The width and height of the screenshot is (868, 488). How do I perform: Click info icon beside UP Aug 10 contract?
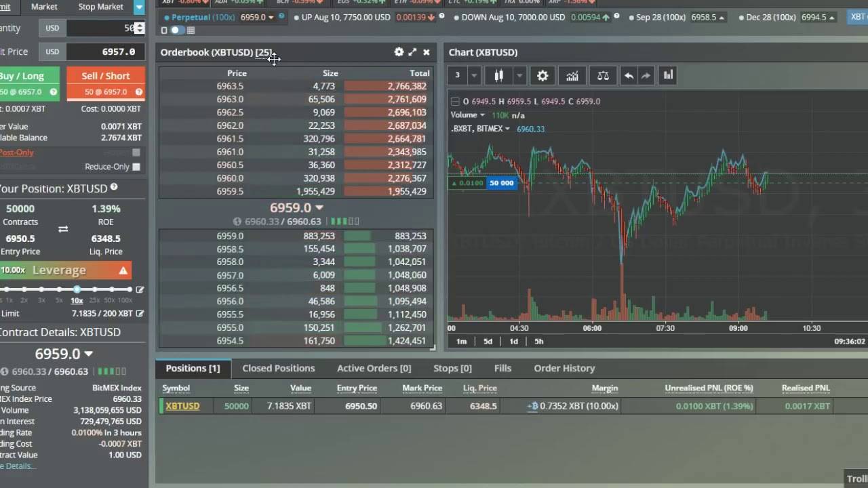click(442, 16)
